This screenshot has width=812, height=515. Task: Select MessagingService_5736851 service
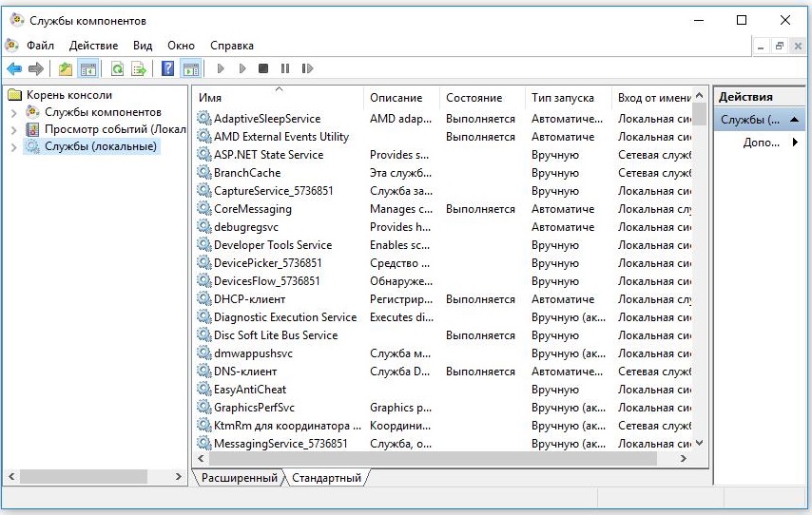click(x=280, y=443)
